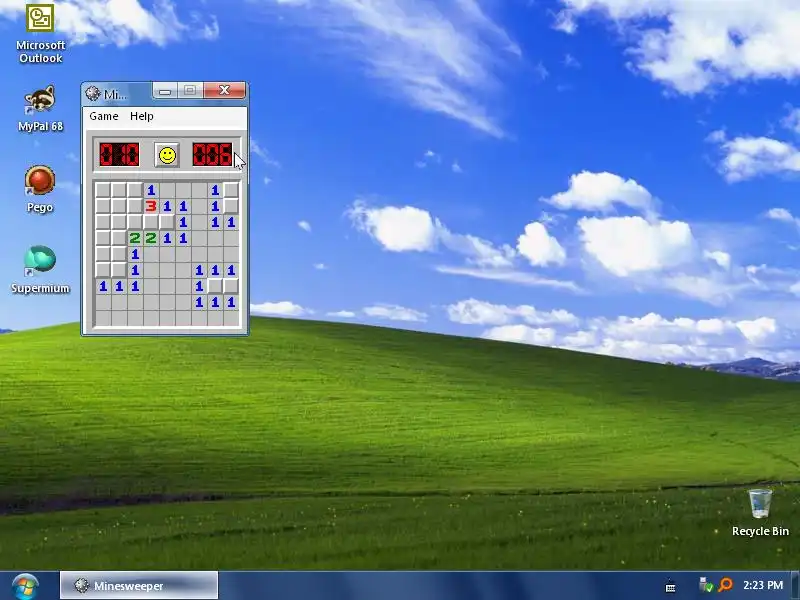Click the disabled maximize button of Minesweeper

coord(190,91)
